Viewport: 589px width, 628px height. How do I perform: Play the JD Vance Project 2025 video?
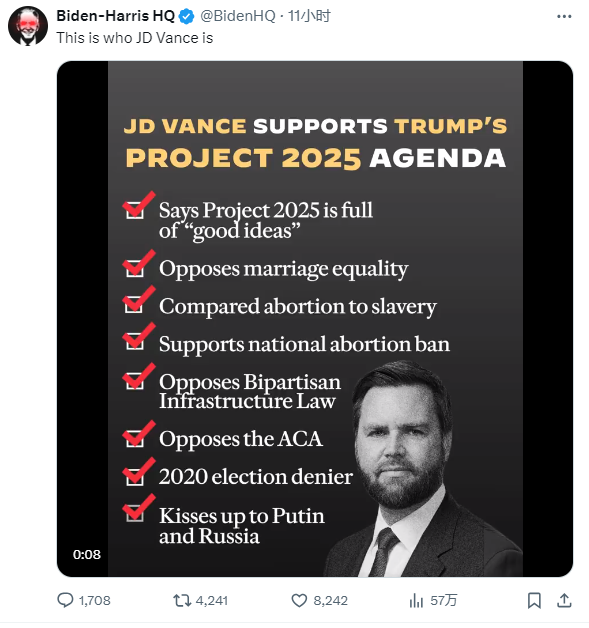click(315, 319)
